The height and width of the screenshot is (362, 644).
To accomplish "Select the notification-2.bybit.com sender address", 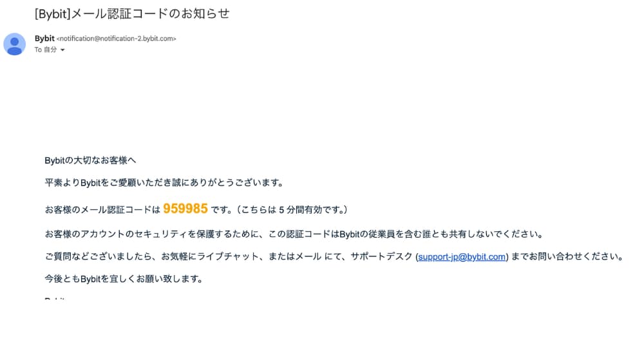I will 116,39.
